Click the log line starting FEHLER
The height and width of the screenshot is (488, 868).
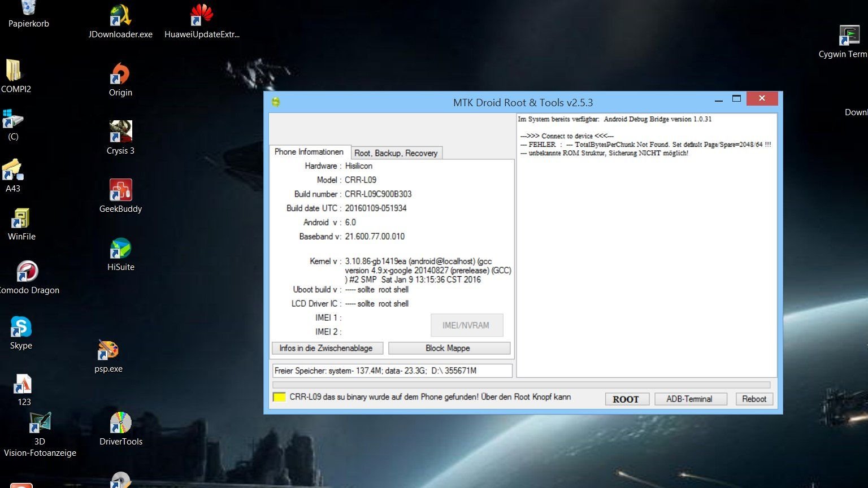pos(645,145)
